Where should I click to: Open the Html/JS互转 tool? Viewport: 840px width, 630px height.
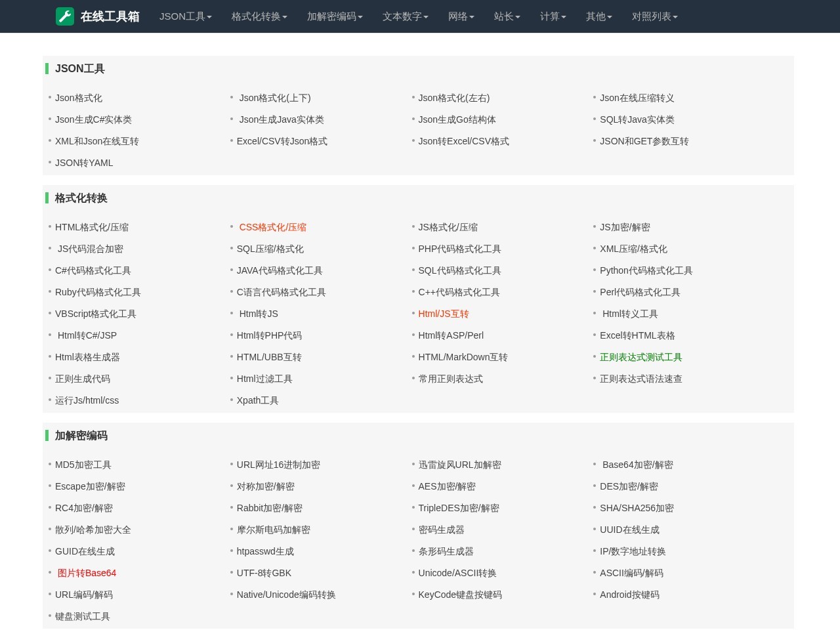coord(444,314)
